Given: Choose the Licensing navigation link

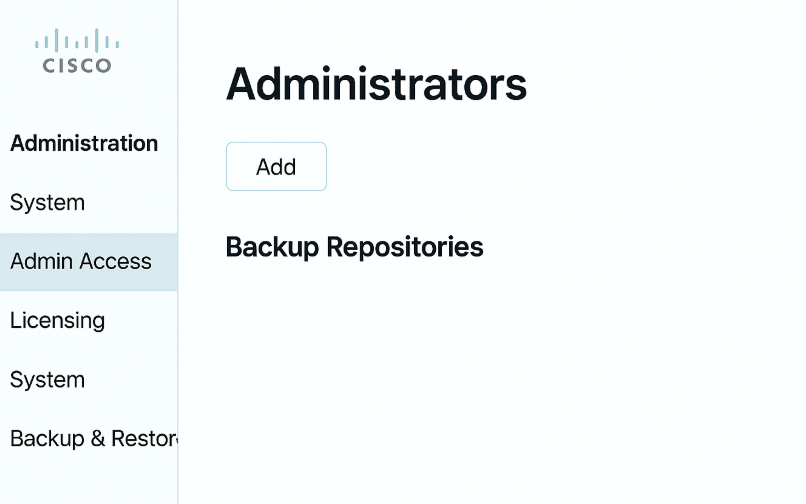Looking at the screenshot, I should coord(58,321).
